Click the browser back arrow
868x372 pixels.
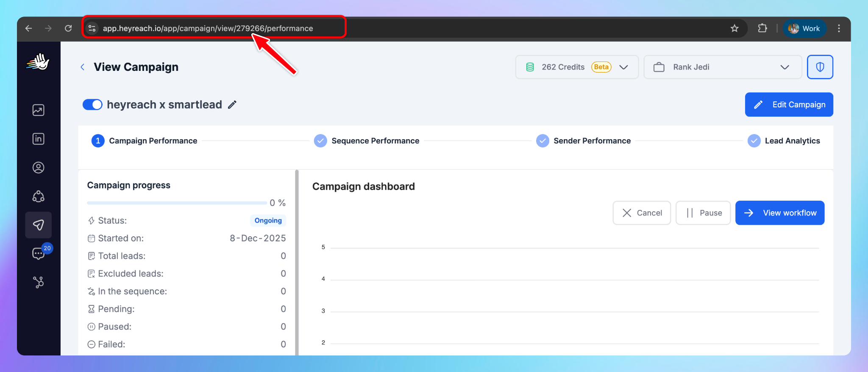pos(28,28)
